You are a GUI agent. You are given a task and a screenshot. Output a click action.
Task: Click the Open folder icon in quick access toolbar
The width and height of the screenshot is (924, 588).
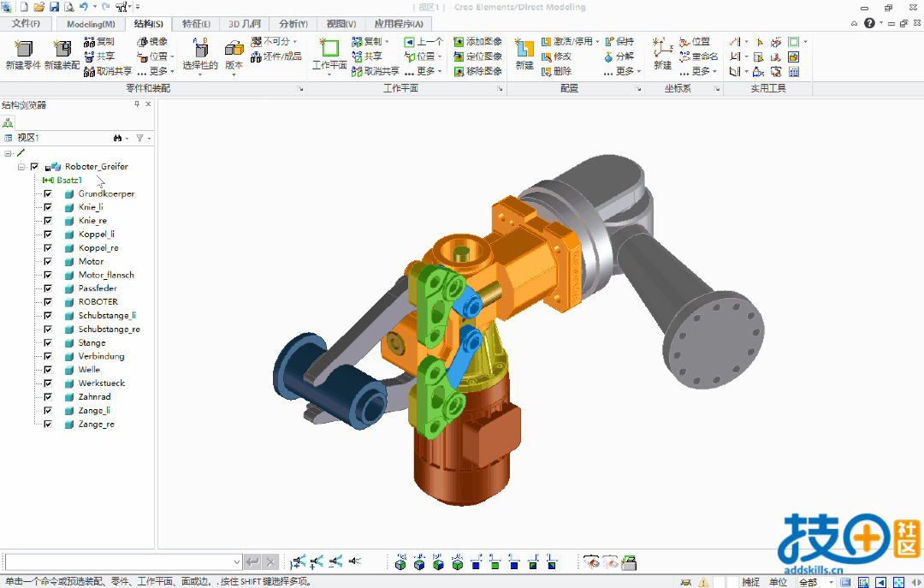38,7
